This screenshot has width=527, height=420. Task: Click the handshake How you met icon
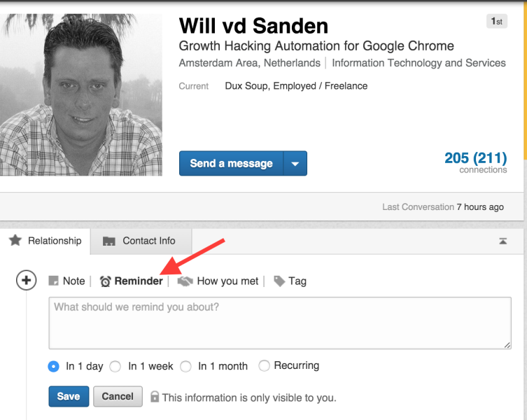coord(185,281)
